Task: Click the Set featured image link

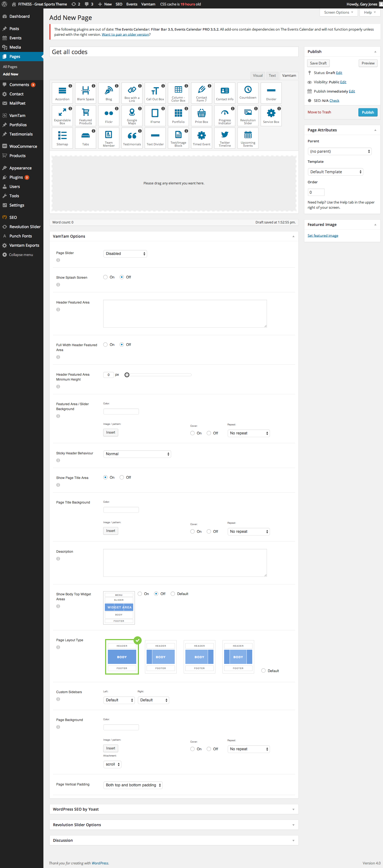Action: 323,236
